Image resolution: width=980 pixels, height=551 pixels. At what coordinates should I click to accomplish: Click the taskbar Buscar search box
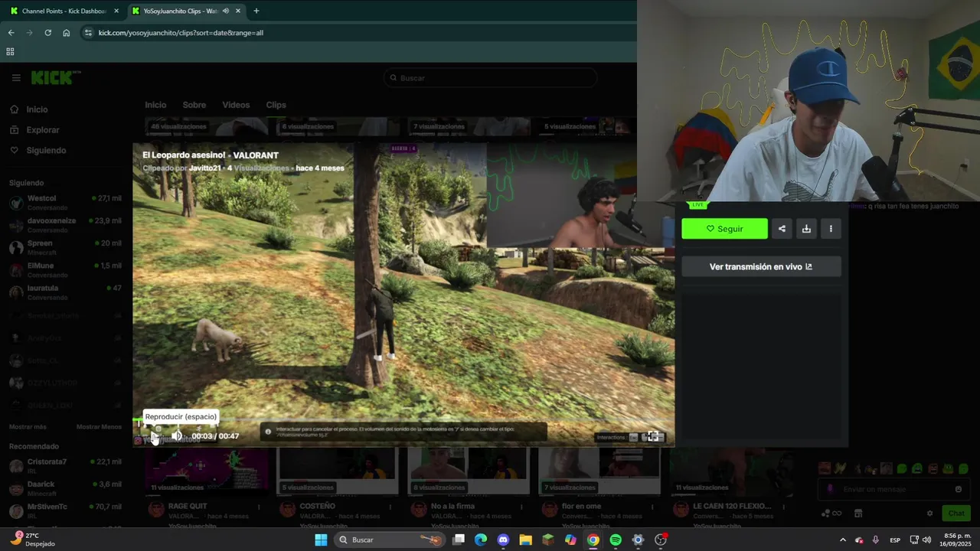pyautogui.click(x=391, y=540)
